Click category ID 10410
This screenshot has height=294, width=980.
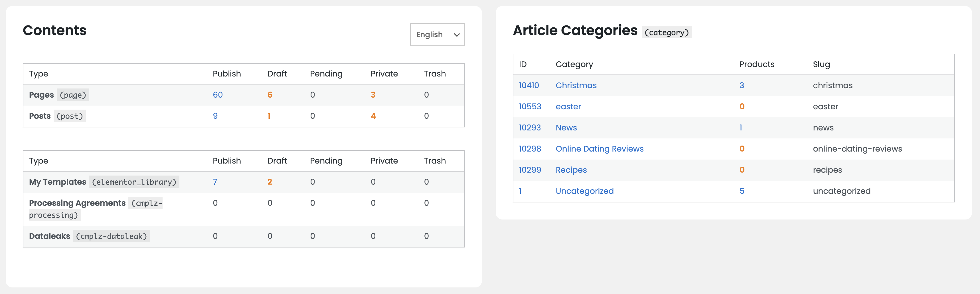coord(529,86)
